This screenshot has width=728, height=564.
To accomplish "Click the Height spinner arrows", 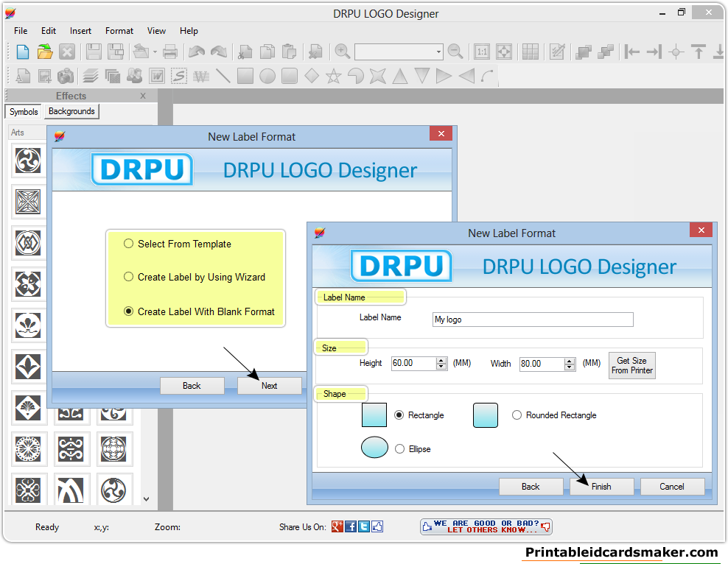I will (441, 364).
